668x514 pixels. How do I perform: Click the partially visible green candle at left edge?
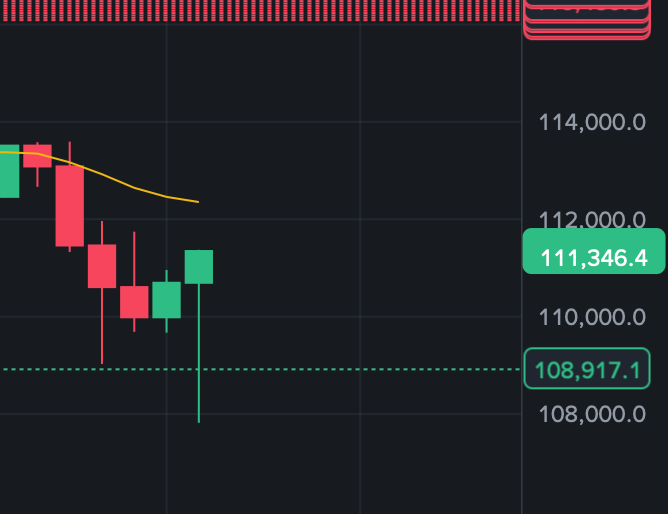click(9, 171)
